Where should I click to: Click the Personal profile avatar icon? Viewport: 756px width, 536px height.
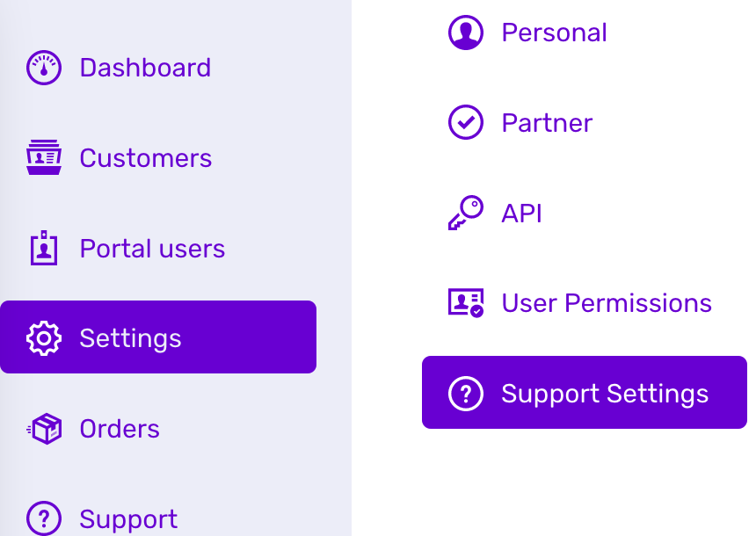pyautogui.click(x=466, y=33)
